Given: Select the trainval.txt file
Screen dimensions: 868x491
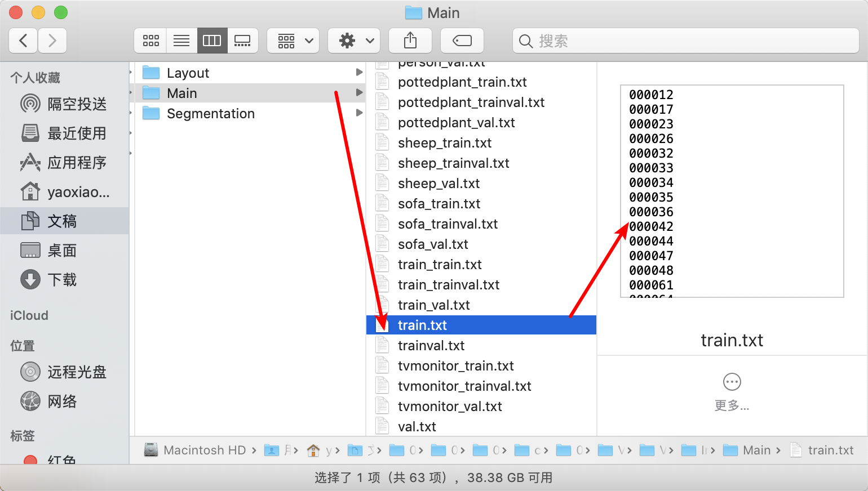Looking at the screenshot, I should click(431, 346).
